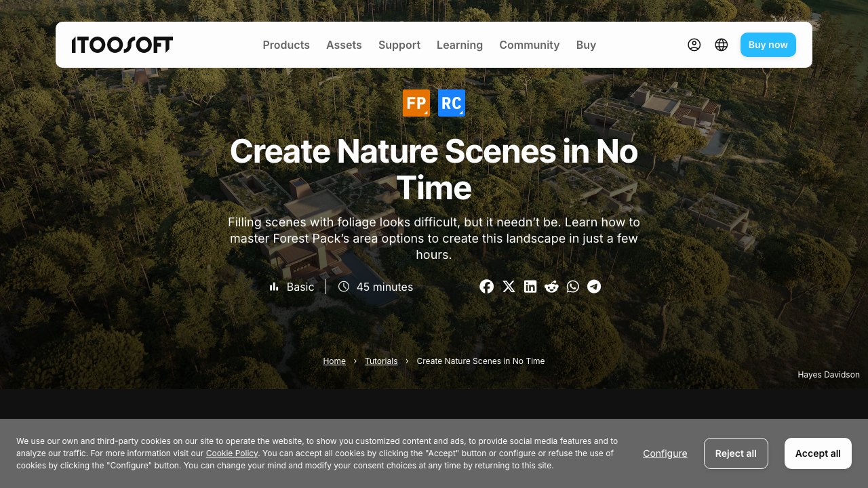Screen dimensions: 868x488
Task: Click the Hayes Davidson credit text
Action: pyautogui.click(x=829, y=375)
